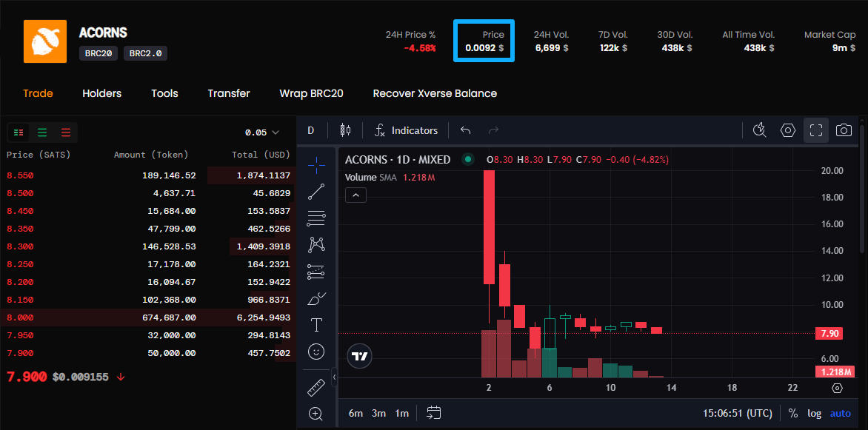The height and width of the screenshot is (430, 868).
Task: Click the 15:06:51 (UTC) timezone button
Action: [738, 414]
